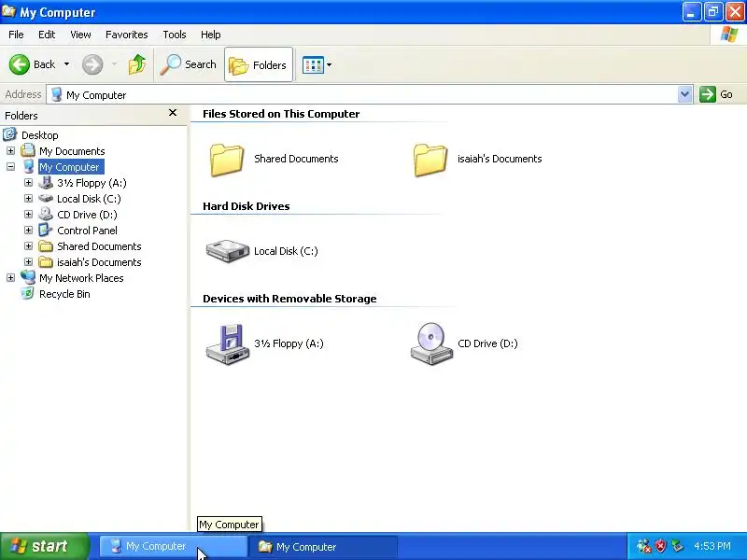Expand Control Panel tree node
Screen dimensions: 747x560
(28, 231)
